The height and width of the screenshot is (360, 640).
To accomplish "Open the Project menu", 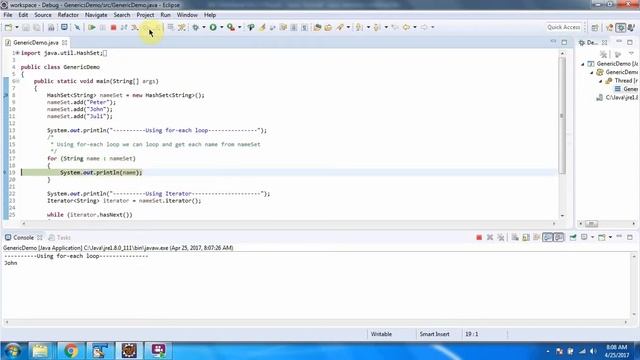I will coord(145,15).
